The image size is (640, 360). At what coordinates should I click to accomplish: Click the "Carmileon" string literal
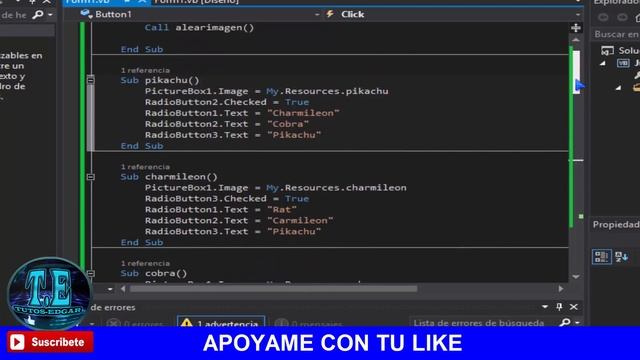300,220
